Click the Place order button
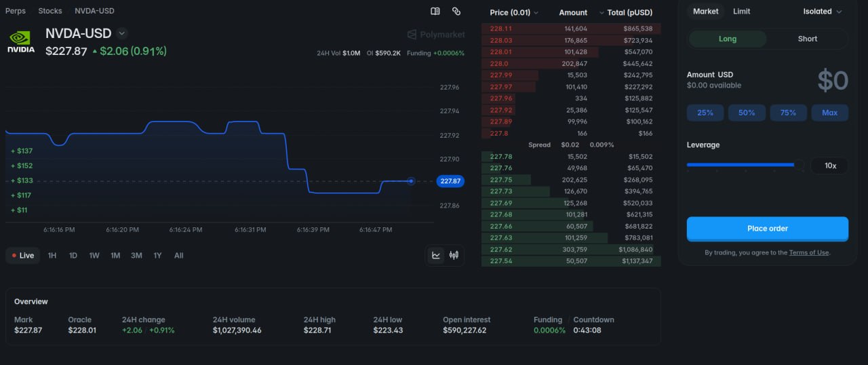Viewport: 868px width, 365px height. click(768, 229)
